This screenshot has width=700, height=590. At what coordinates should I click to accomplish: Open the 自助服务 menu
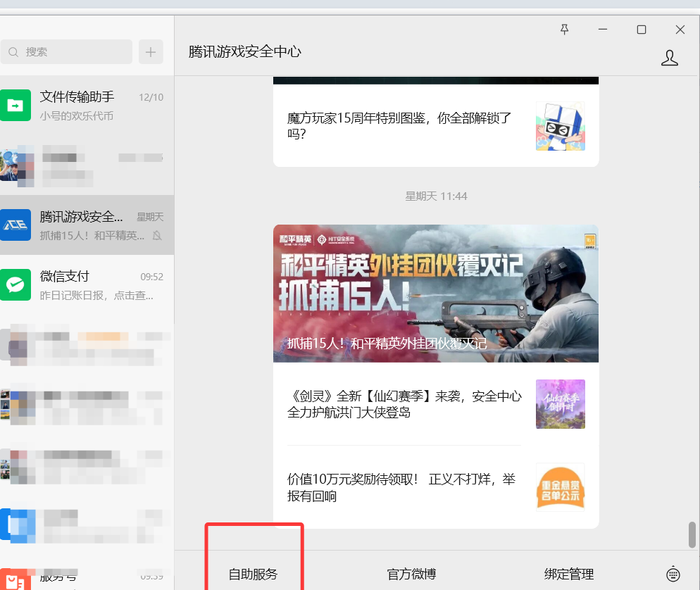pyautogui.click(x=254, y=574)
